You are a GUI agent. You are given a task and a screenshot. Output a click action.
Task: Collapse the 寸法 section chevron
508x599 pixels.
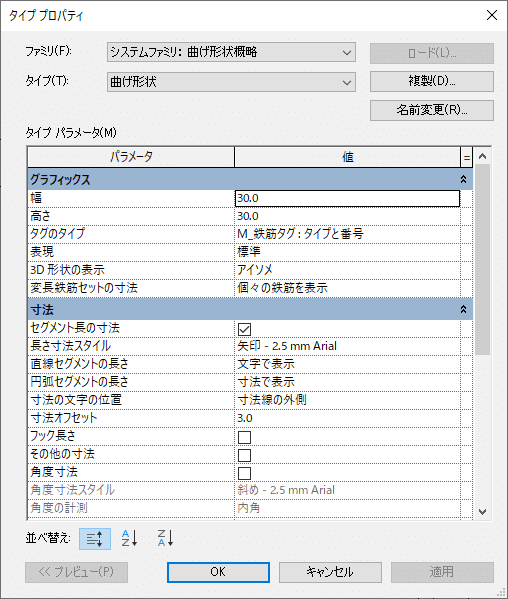pyautogui.click(x=463, y=309)
